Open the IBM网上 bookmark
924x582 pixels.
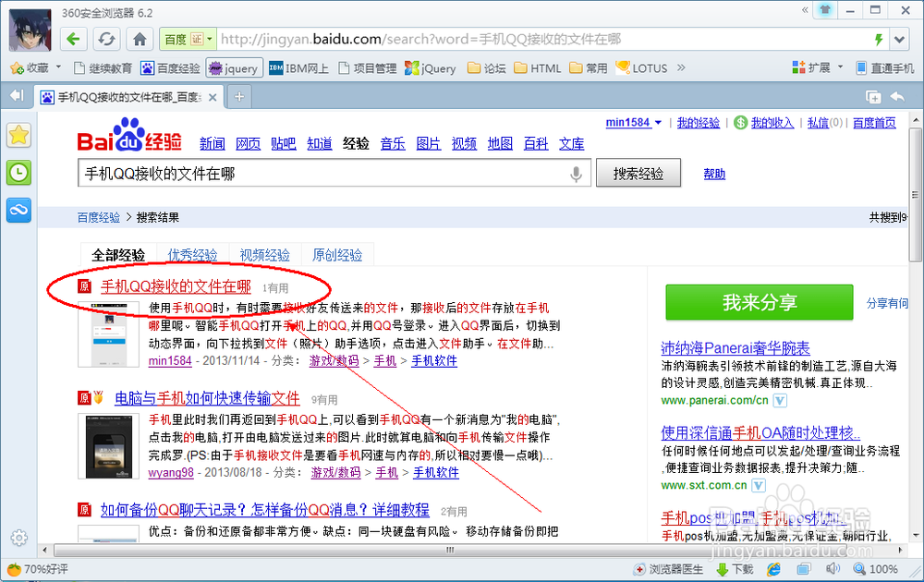298,68
